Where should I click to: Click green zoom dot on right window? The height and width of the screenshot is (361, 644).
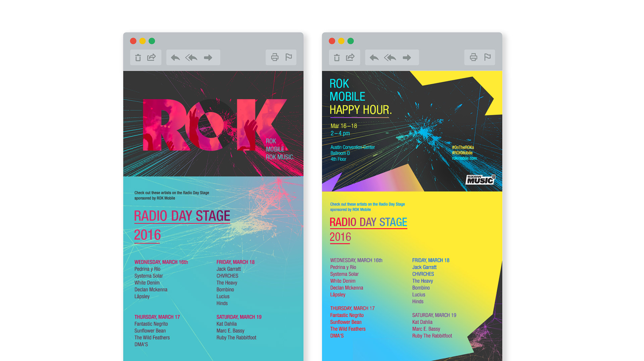351,41
